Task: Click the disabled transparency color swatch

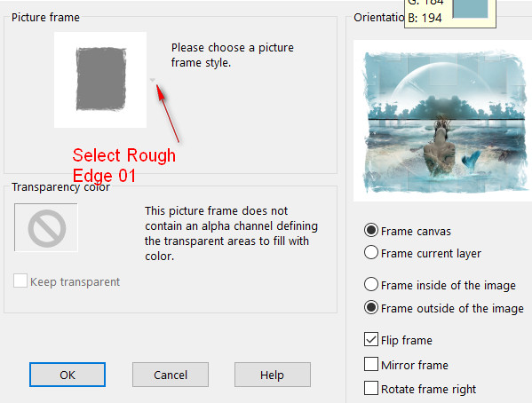Action: (x=46, y=227)
